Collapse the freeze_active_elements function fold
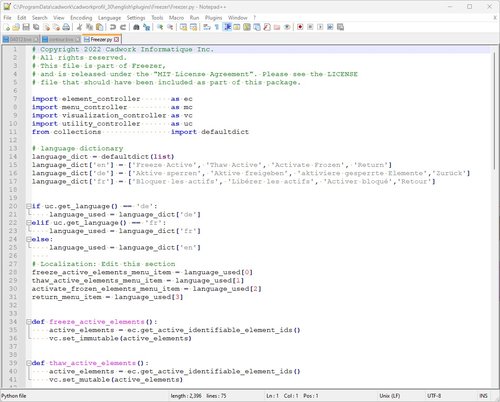Viewport: 500px width, 402px height. pyautogui.click(x=29, y=322)
